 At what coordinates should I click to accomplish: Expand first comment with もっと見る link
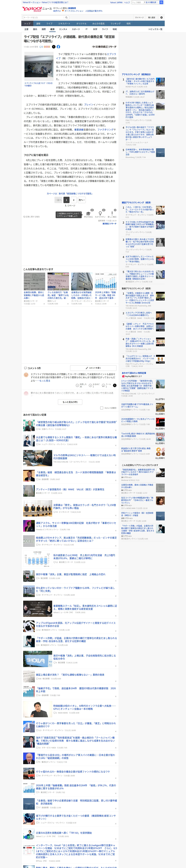pos(45,381)
